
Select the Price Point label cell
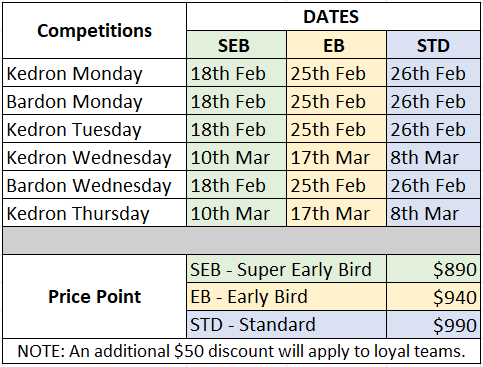pos(95,297)
